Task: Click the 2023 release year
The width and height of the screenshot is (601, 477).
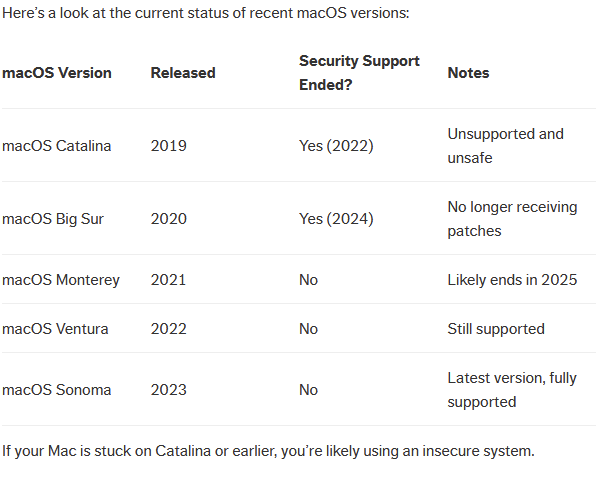Action: [169, 390]
